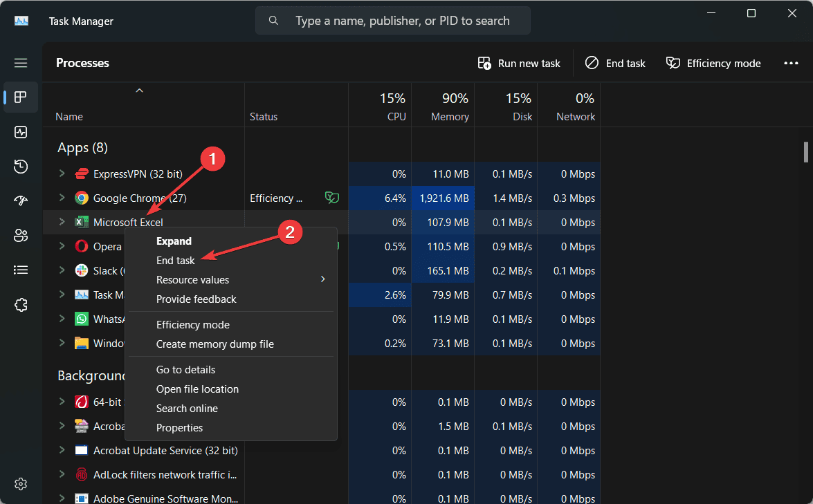Screen dimensions: 813x504
Task: Click the vertical scrollbar thumb
Action: coord(806,152)
